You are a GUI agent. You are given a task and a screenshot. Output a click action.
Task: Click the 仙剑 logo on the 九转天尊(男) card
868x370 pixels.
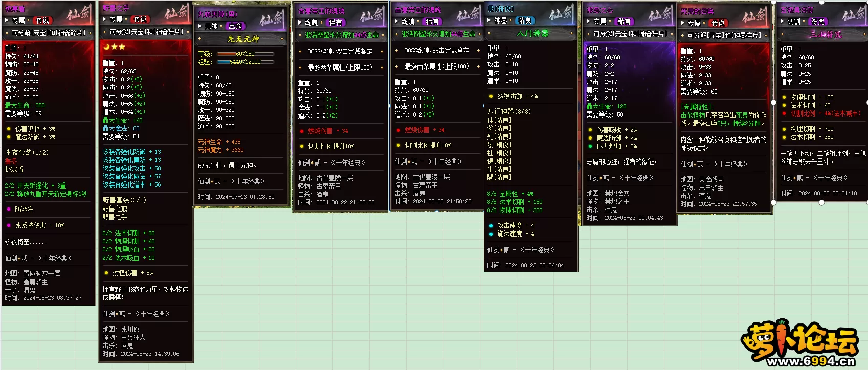pyautogui.click(x=272, y=19)
